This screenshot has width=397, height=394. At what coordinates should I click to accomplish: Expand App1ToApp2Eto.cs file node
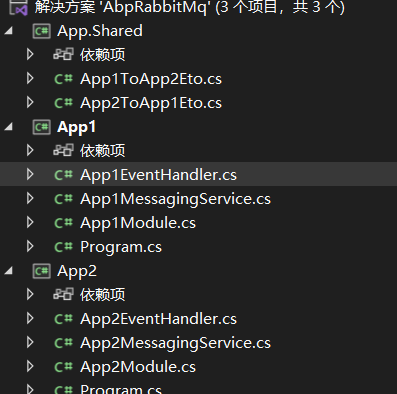pos(30,78)
